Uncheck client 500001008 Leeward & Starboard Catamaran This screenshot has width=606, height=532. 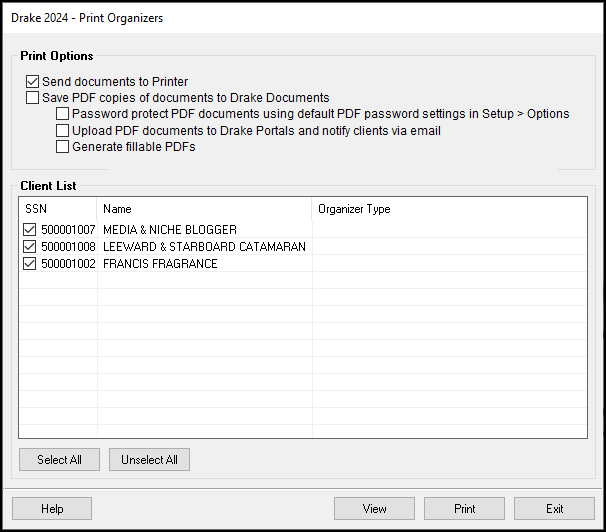tap(29, 246)
